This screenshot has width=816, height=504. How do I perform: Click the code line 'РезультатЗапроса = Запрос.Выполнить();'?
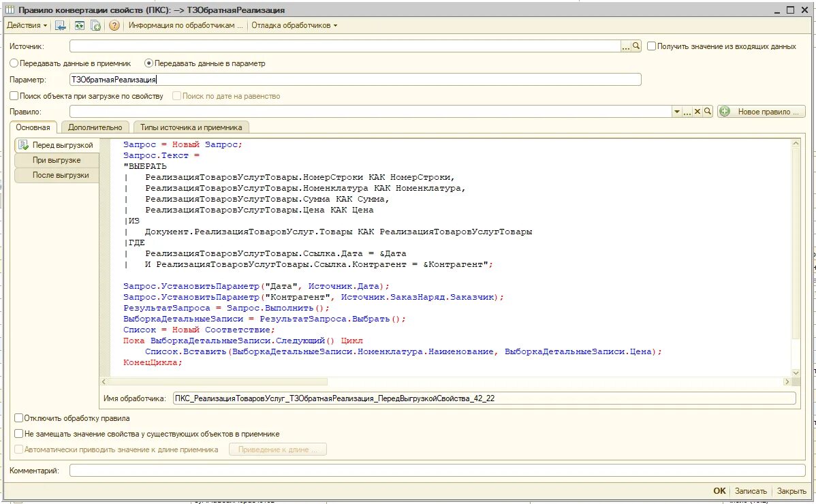(x=226, y=308)
